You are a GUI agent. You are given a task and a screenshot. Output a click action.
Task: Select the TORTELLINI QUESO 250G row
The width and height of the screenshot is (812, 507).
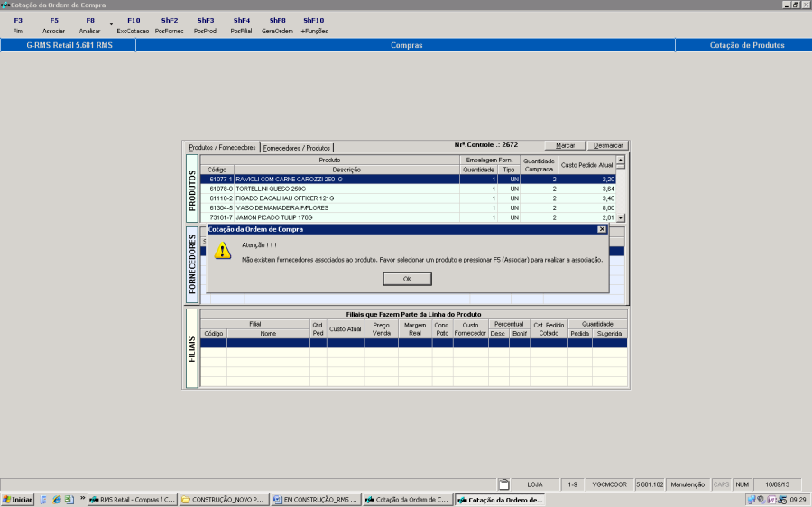408,189
